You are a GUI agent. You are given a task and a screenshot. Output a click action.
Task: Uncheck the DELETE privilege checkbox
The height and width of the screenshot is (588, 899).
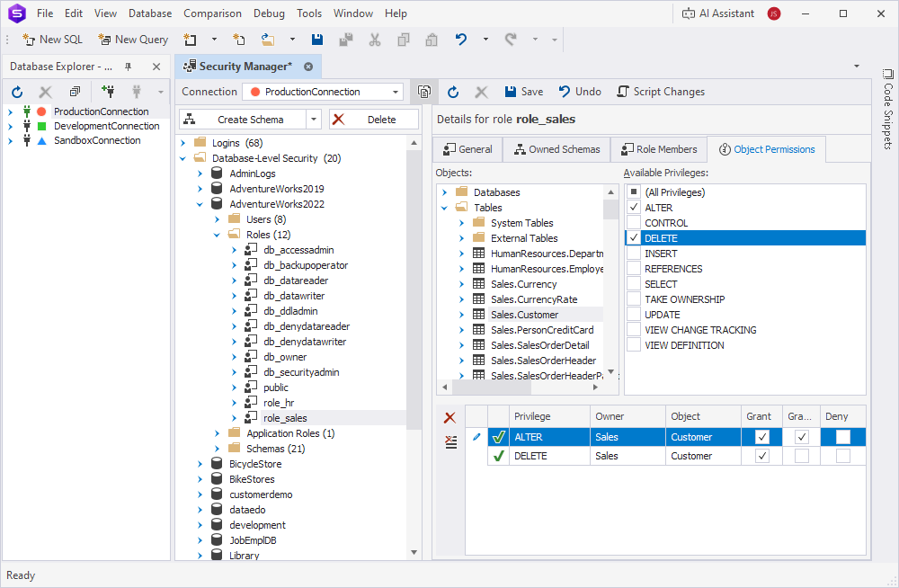(635, 237)
